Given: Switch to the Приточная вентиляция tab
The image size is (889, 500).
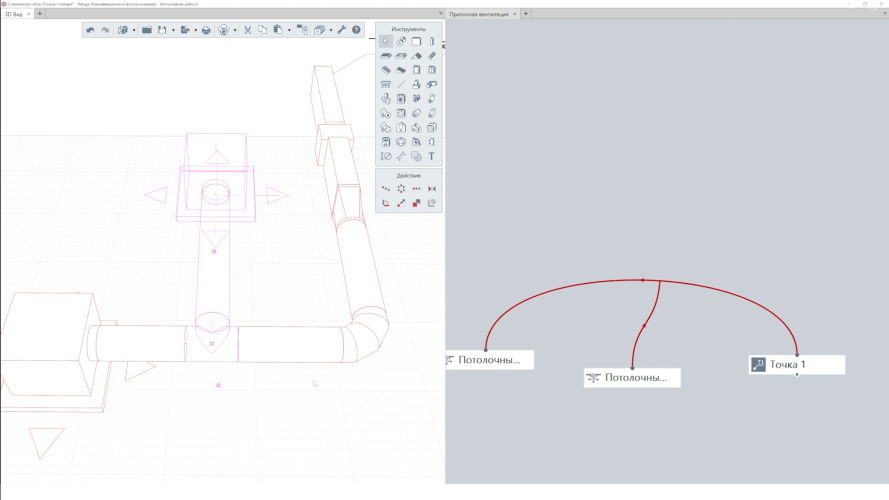Looking at the screenshot, I should [x=478, y=14].
